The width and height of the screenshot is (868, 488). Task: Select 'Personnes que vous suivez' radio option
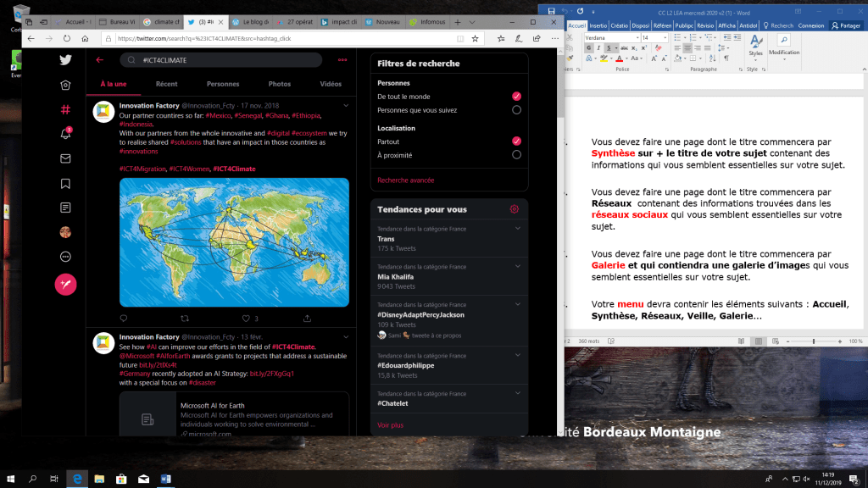click(516, 109)
